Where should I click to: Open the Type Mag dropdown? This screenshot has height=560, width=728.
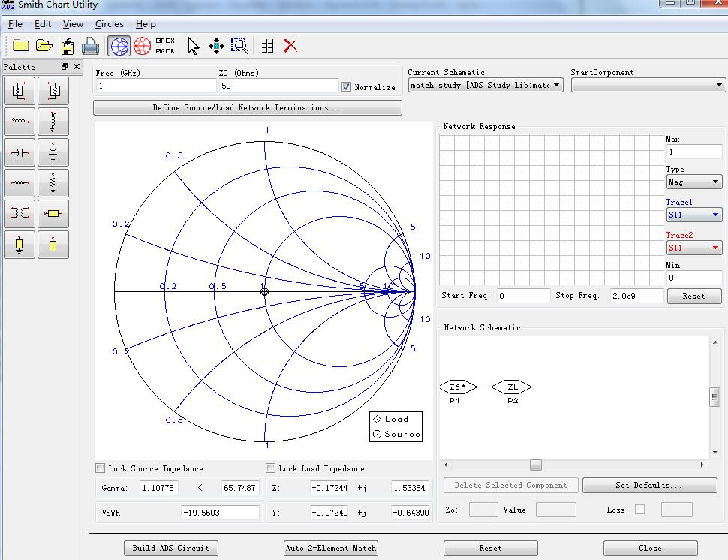pyautogui.click(x=693, y=182)
